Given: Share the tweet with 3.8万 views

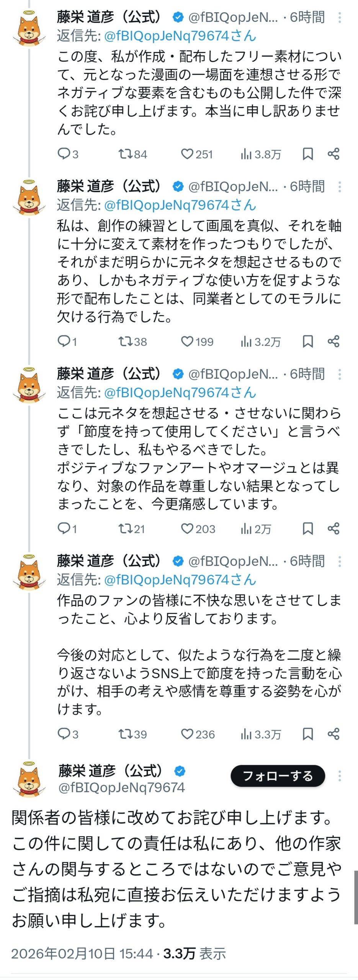Looking at the screenshot, I should pyautogui.click(x=333, y=154).
